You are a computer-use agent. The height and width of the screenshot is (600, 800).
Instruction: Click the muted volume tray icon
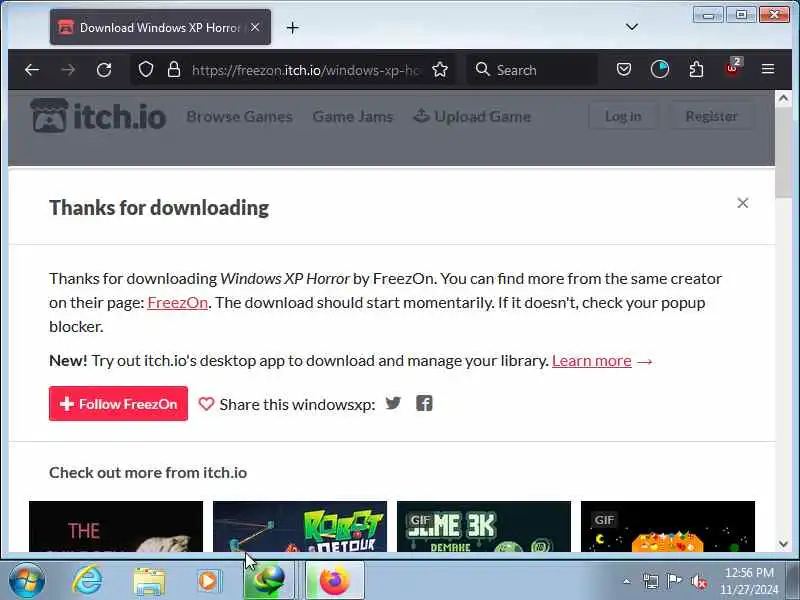point(699,581)
